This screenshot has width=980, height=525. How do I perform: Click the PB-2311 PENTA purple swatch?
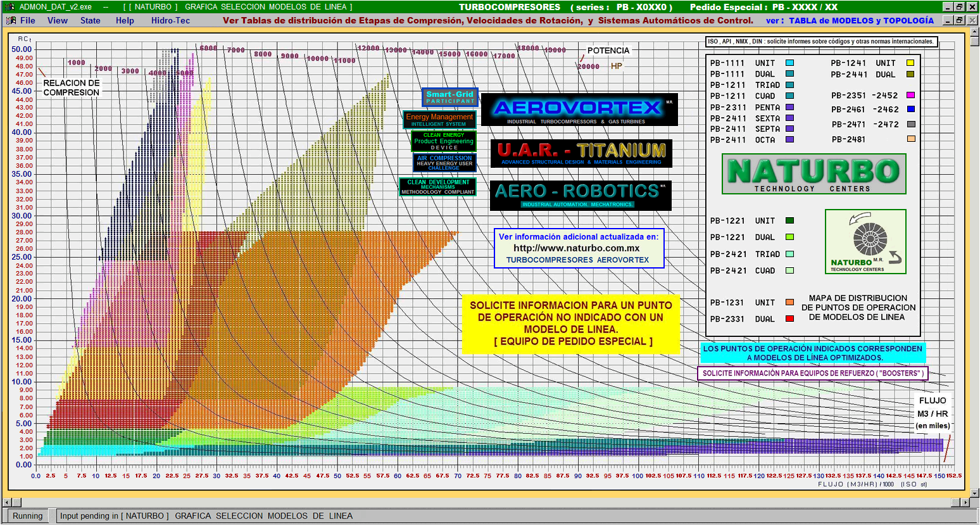[x=789, y=108]
